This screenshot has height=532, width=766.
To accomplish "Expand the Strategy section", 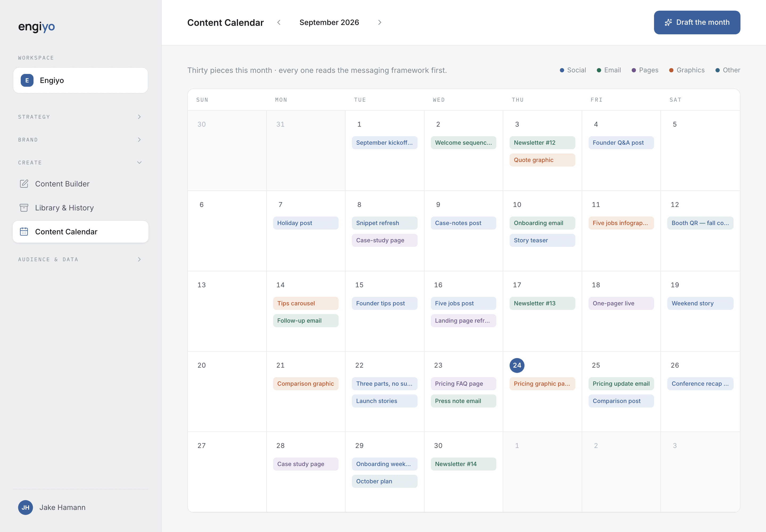I will (x=80, y=117).
